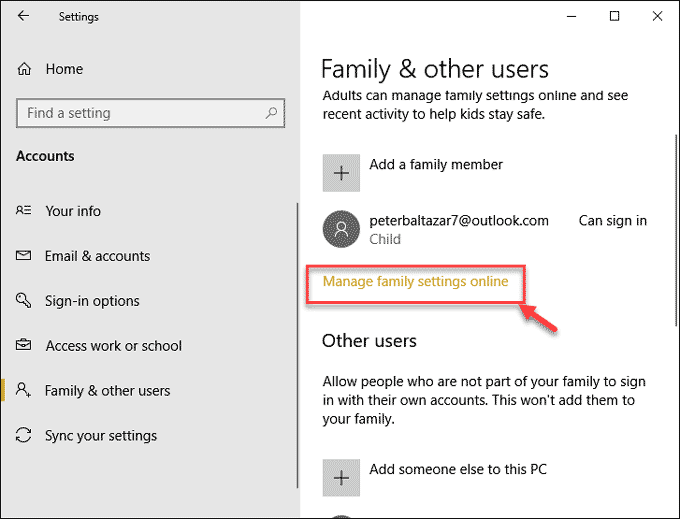This screenshot has height=519, width=680.
Task: Focus the Find a setting box
Action: pos(150,113)
